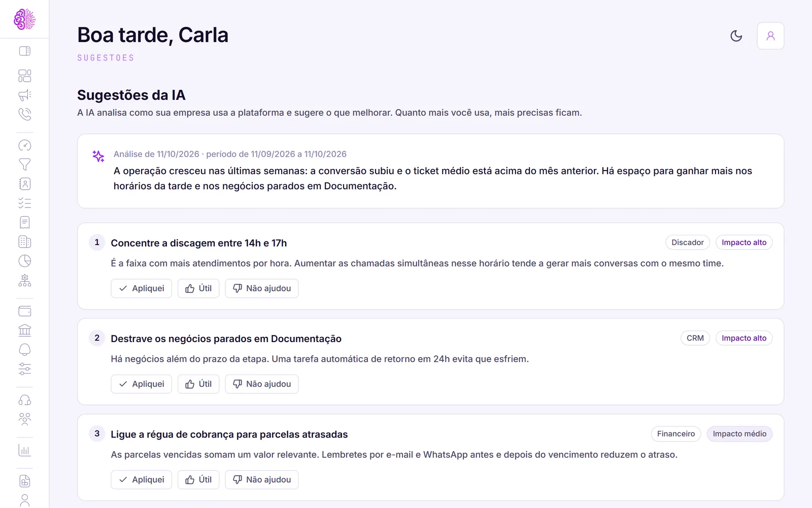This screenshot has height=508, width=812.
Task: Mark suggestion 1 as Útil
Action: click(x=198, y=288)
